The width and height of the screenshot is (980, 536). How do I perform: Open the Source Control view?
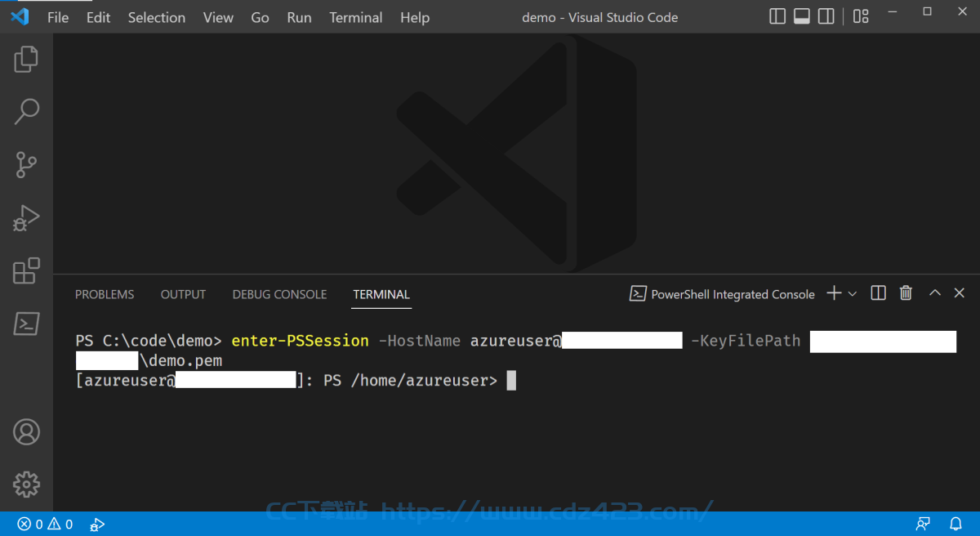pyautogui.click(x=26, y=164)
